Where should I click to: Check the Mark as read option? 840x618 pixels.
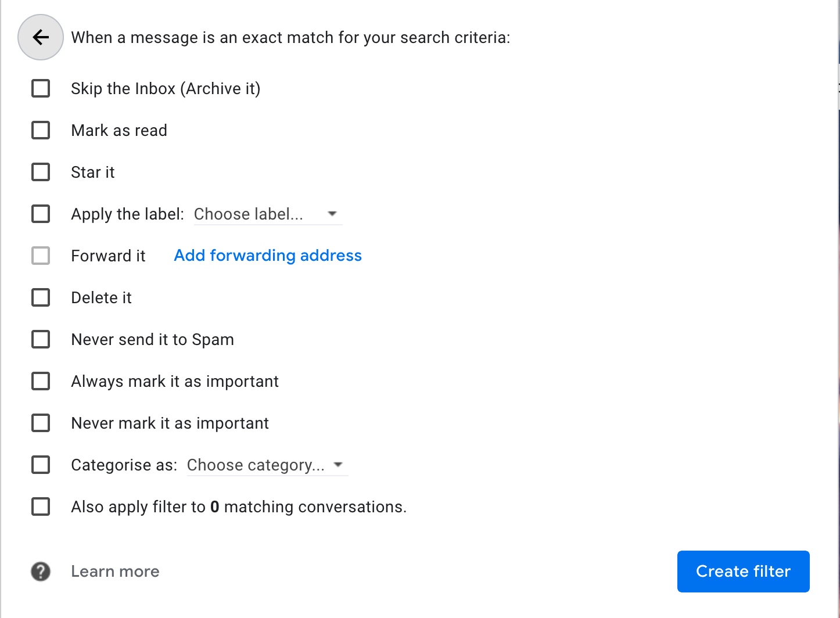[x=40, y=130]
